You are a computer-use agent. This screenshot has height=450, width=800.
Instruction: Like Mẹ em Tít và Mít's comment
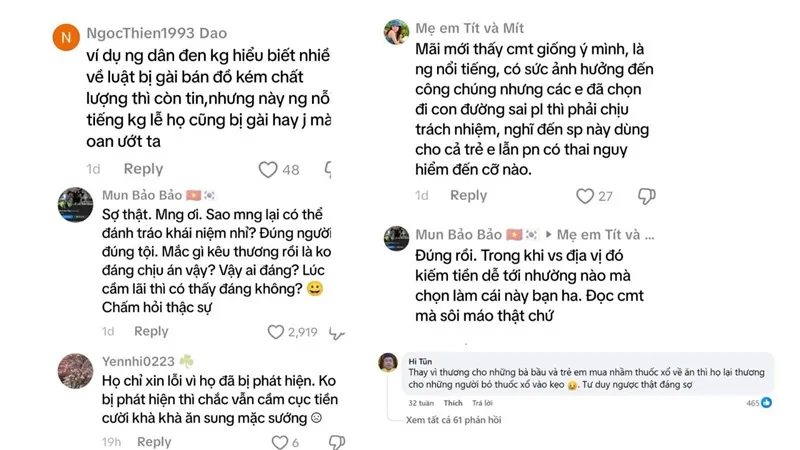pyautogui.click(x=585, y=196)
